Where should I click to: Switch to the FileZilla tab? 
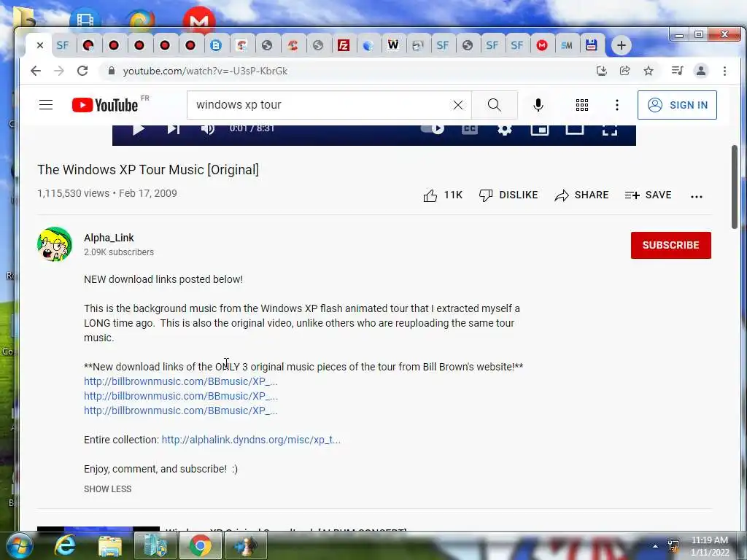(x=344, y=45)
